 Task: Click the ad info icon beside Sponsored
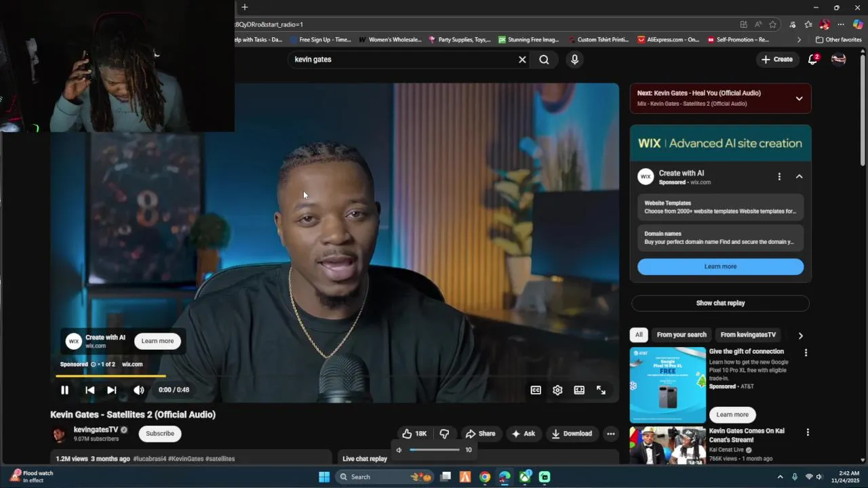(x=93, y=364)
